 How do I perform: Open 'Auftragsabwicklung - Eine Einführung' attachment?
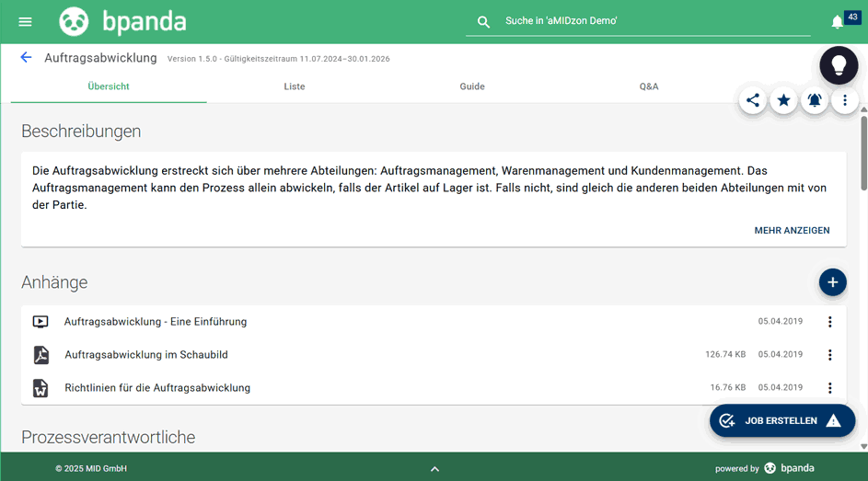pyautogui.click(x=156, y=322)
